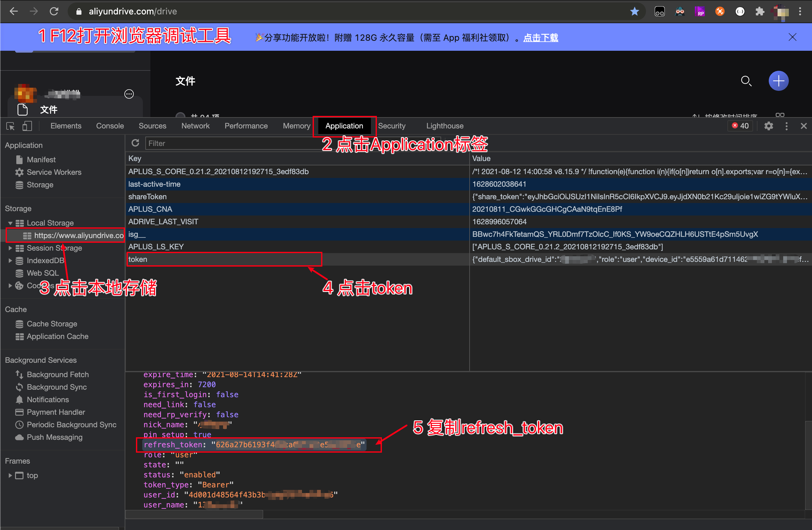Expand the Cookies tree
Image resolution: width=812 pixels, height=530 pixels.
10,285
